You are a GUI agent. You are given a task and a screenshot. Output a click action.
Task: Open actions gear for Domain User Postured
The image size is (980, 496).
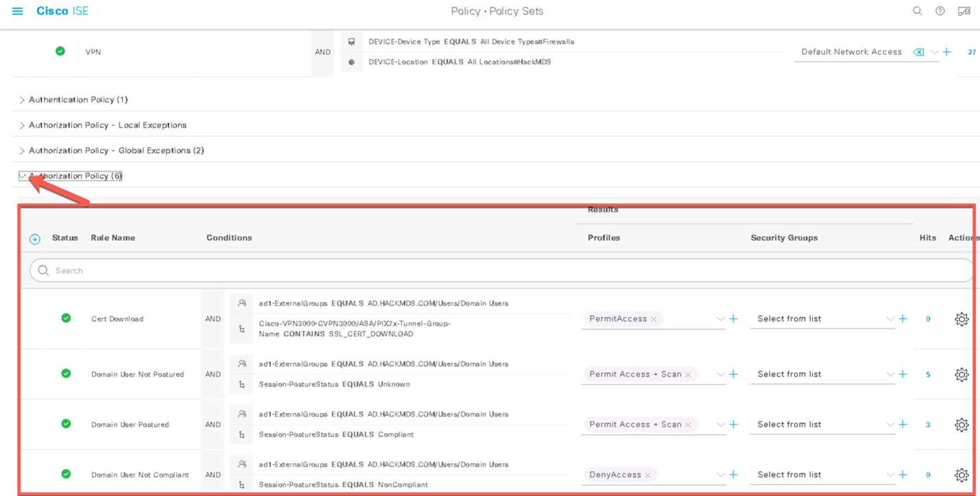tap(961, 425)
